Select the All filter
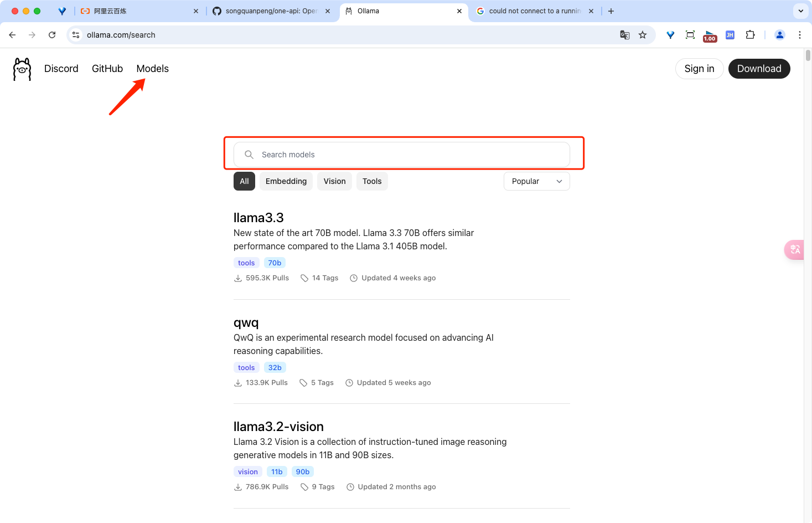Image resolution: width=812 pixels, height=523 pixels. (x=244, y=181)
